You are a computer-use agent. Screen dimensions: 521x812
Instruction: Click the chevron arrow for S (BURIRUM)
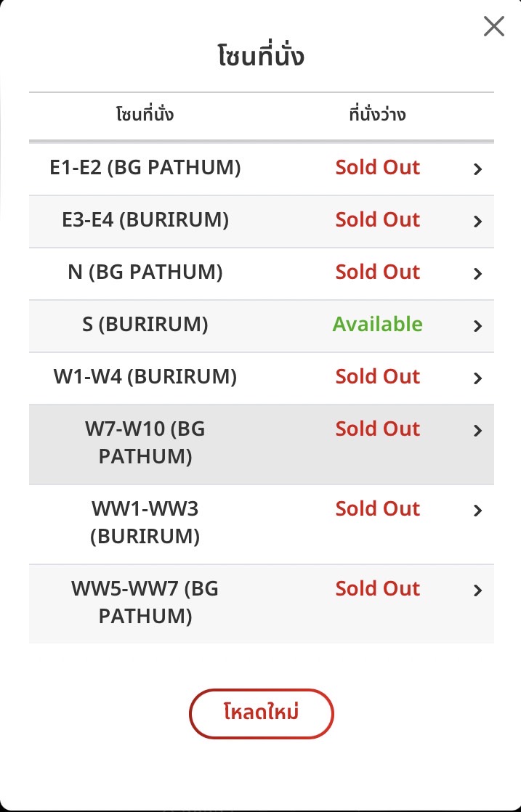(x=477, y=326)
